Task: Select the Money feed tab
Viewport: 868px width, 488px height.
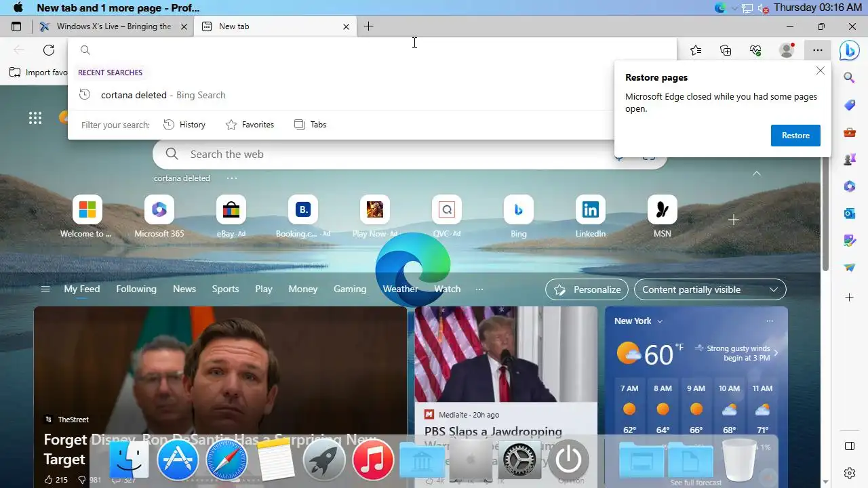Action: tap(303, 289)
